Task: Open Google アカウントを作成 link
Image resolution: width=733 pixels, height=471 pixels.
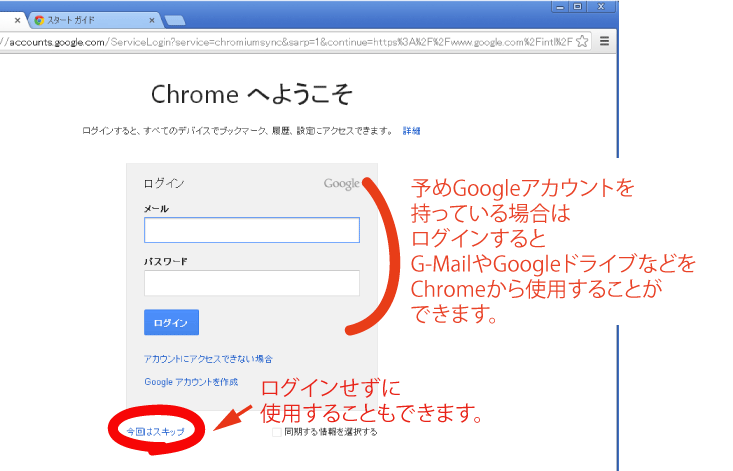Action: point(191,382)
